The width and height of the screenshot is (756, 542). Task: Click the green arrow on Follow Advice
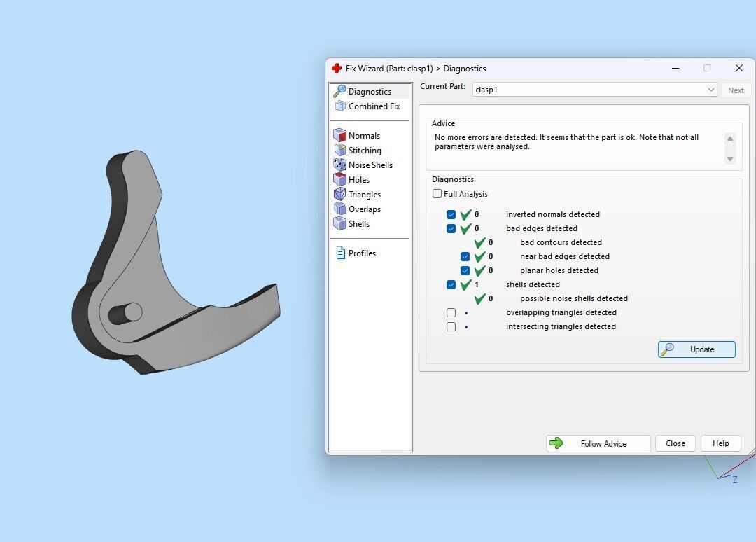click(x=555, y=443)
